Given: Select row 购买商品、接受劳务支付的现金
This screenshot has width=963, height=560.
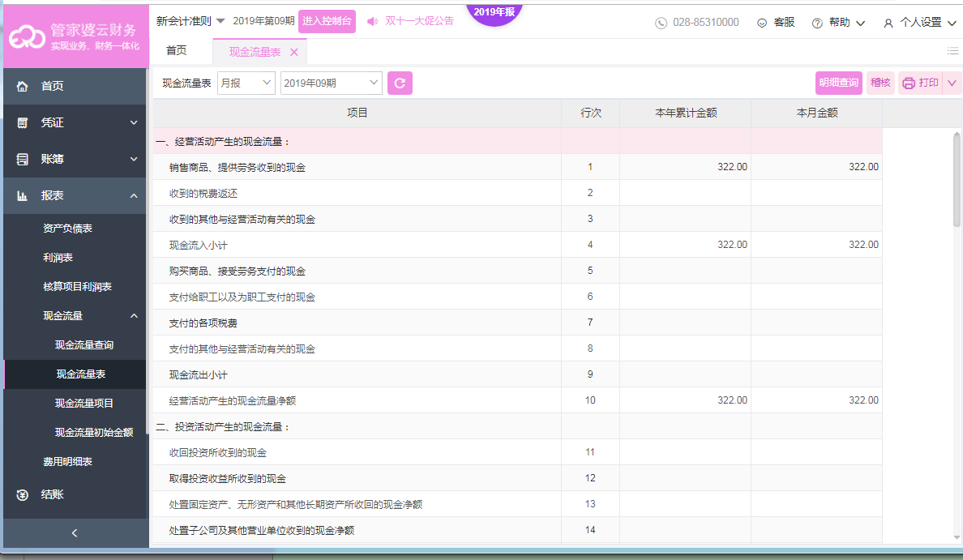Looking at the screenshot, I should [x=518, y=271].
